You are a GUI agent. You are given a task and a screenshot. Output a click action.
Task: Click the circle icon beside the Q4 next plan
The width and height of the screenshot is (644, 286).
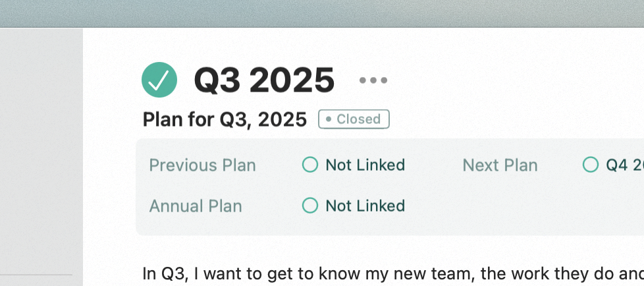[591, 165]
